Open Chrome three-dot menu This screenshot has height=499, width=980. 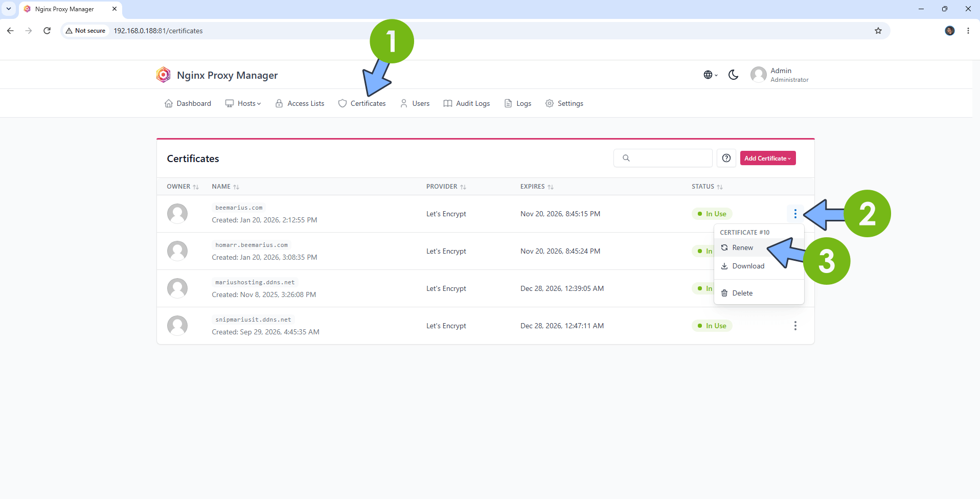(968, 31)
